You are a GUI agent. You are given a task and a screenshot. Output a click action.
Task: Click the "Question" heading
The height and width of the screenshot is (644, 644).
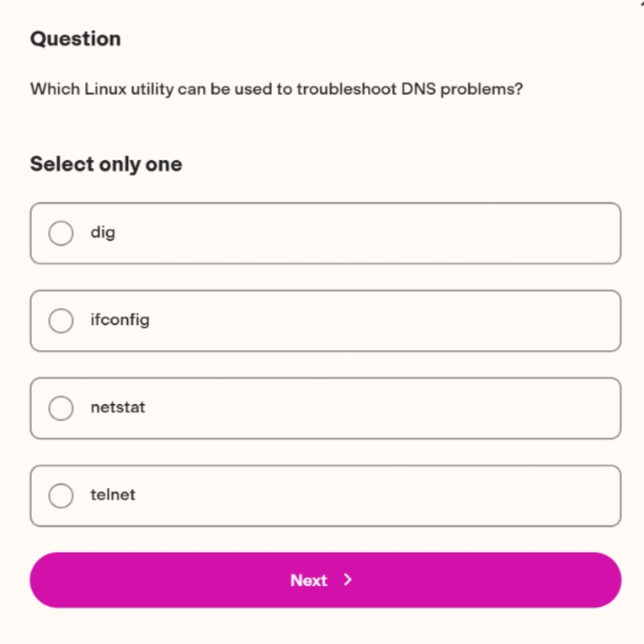[76, 39]
